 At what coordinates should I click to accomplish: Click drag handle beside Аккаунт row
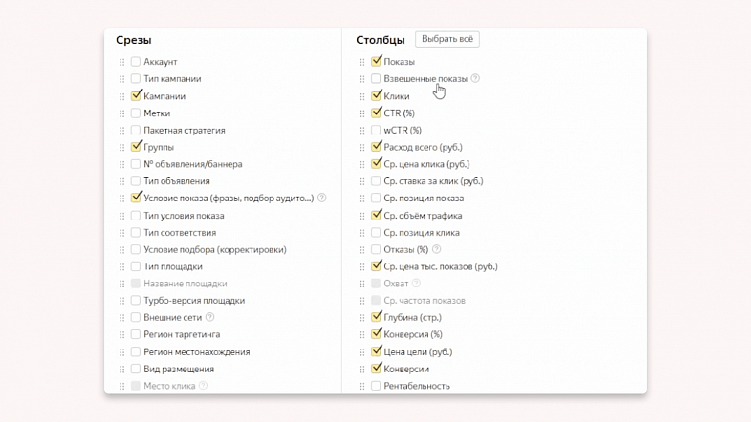123,62
